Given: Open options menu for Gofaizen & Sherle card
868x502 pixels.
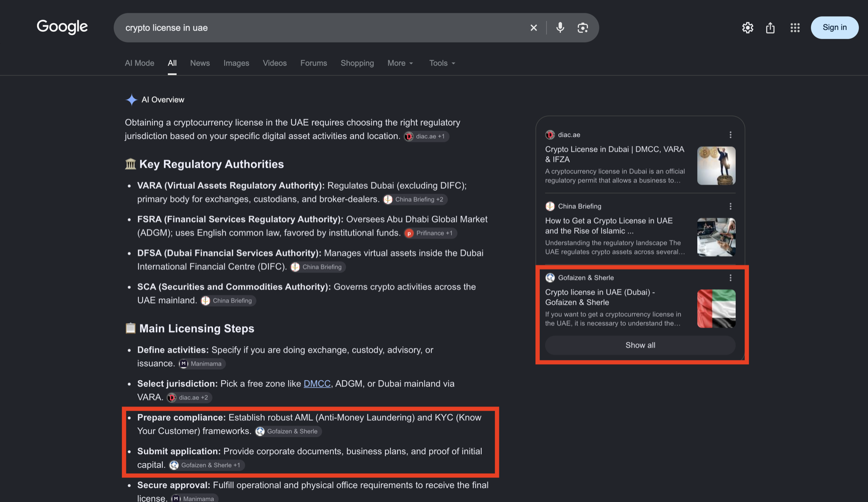Looking at the screenshot, I should 731,277.
